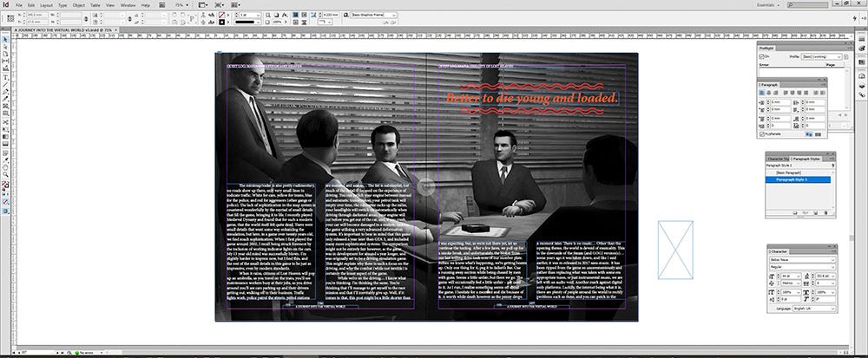
Task: Click the delete style trash icon in Paragraph Styles
Action: tap(826, 212)
